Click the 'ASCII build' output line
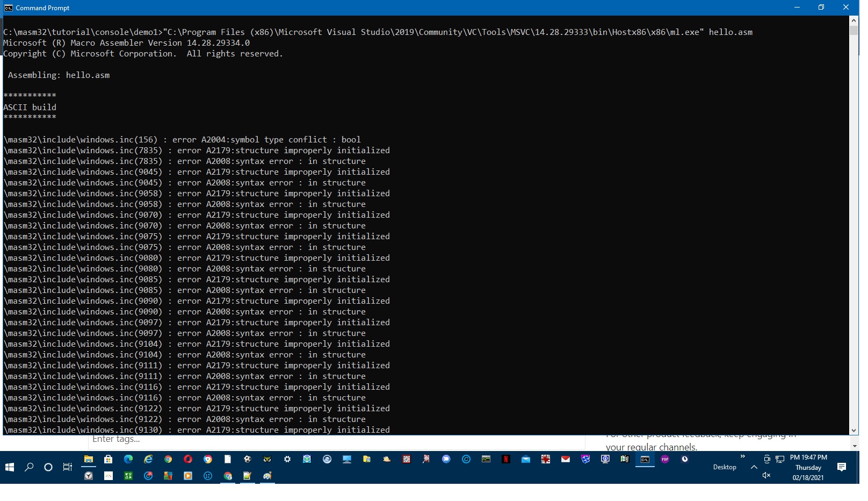 [x=30, y=108]
